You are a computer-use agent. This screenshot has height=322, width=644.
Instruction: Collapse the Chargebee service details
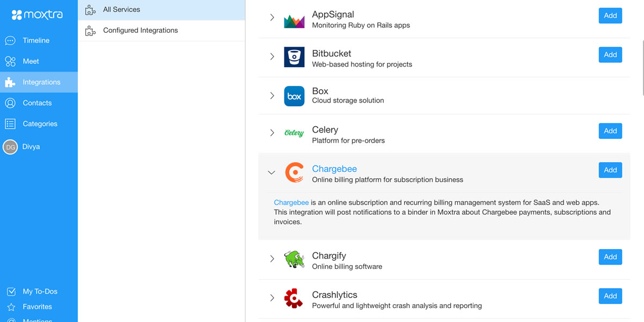tap(272, 172)
